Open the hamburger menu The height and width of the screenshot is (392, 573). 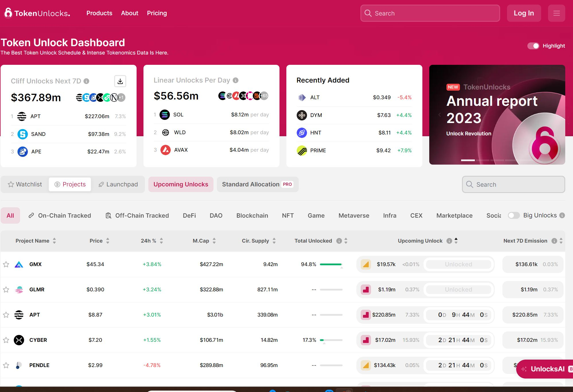[556, 13]
